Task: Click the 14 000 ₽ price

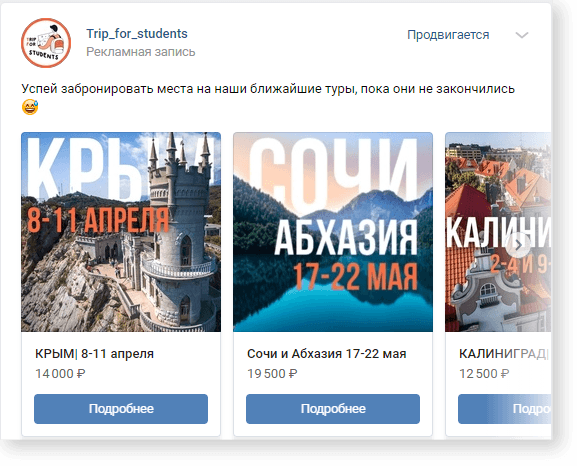Action: point(60,374)
